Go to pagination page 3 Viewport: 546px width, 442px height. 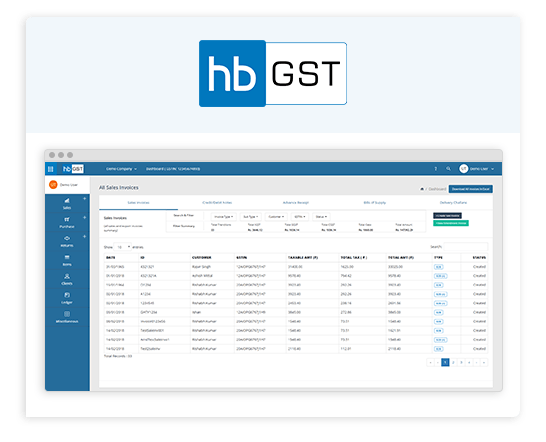(461, 362)
